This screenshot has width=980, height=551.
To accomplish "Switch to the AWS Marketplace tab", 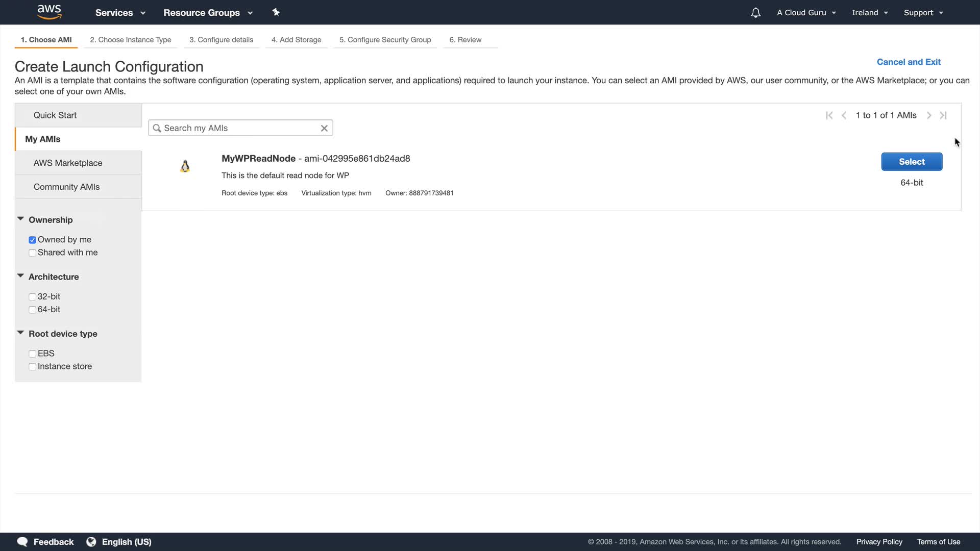I will (68, 163).
